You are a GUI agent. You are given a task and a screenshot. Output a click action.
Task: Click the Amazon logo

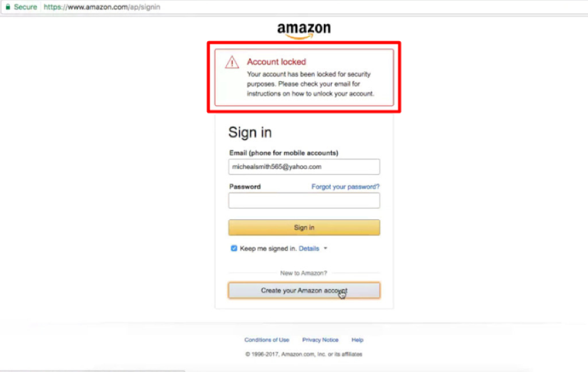(304, 30)
